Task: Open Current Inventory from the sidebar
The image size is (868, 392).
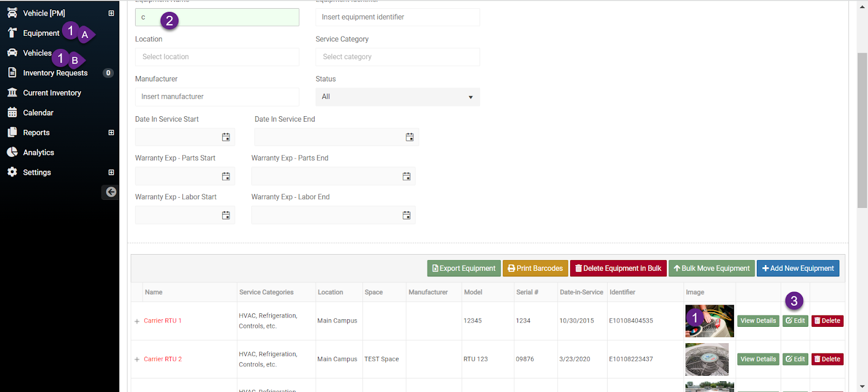Action: 52,93
